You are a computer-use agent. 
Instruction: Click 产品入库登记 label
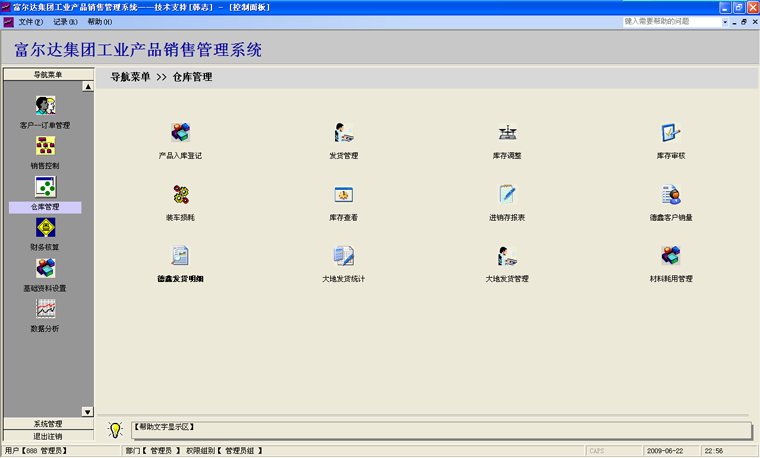point(180,156)
